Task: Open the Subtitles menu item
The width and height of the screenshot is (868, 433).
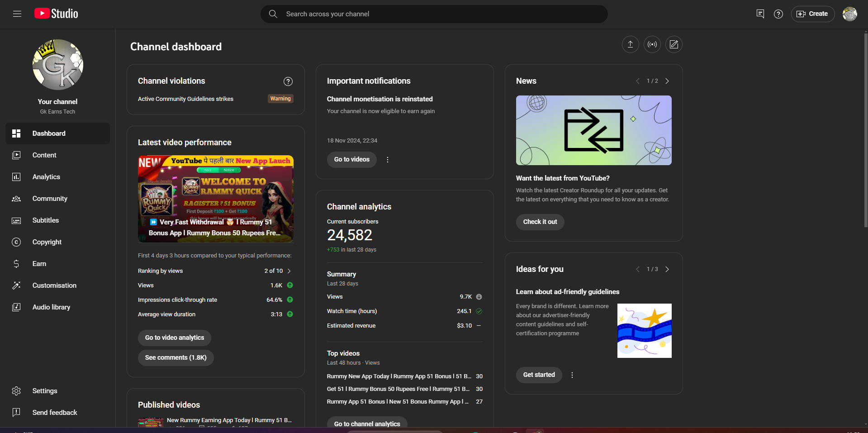Action: coord(57,220)
